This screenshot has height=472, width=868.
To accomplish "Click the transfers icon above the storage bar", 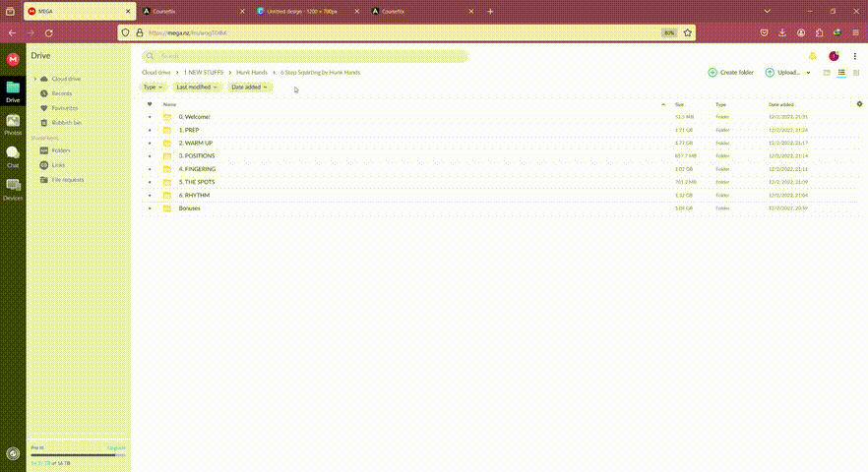I will coord(13,453).
